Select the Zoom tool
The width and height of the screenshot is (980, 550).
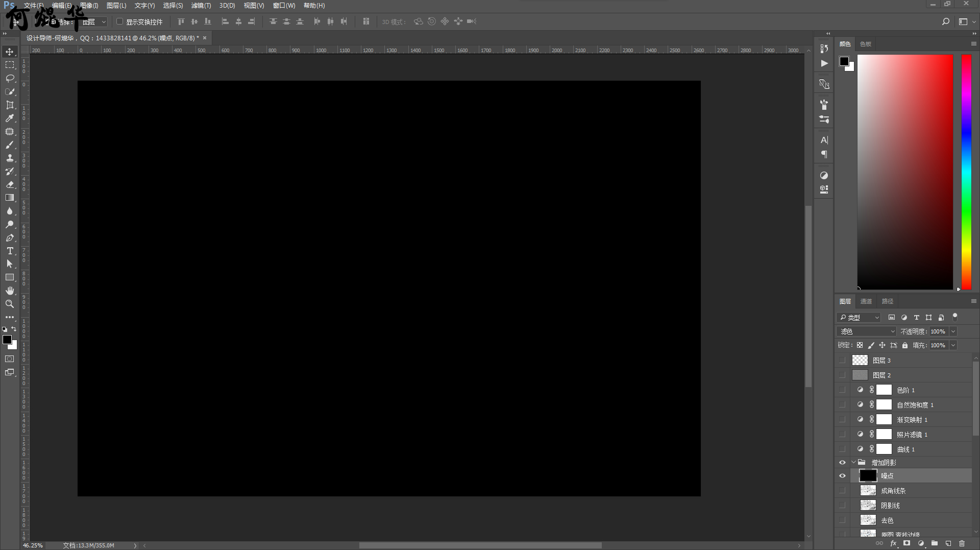click(10, 304)
